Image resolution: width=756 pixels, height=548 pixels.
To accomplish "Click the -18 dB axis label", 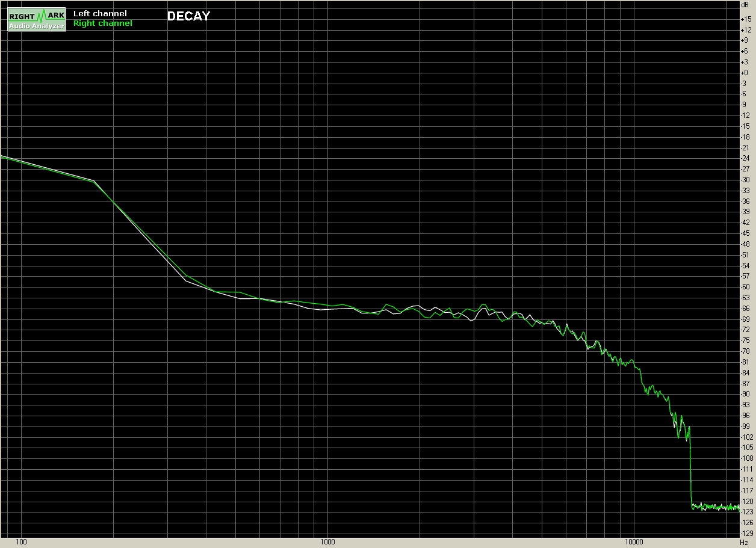I will point(746,137).
